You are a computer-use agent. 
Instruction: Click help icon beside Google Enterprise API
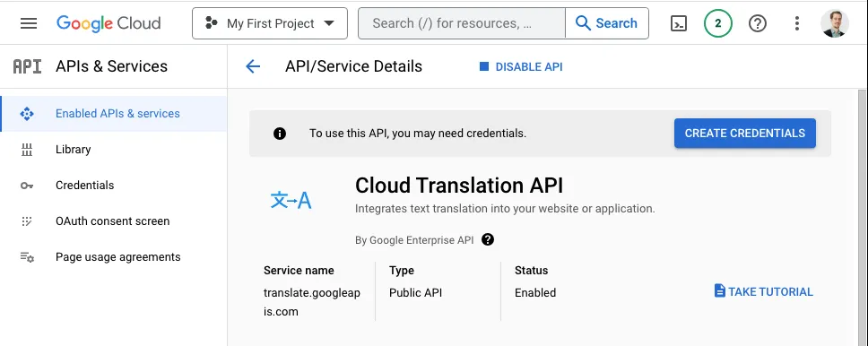point(488,239)
